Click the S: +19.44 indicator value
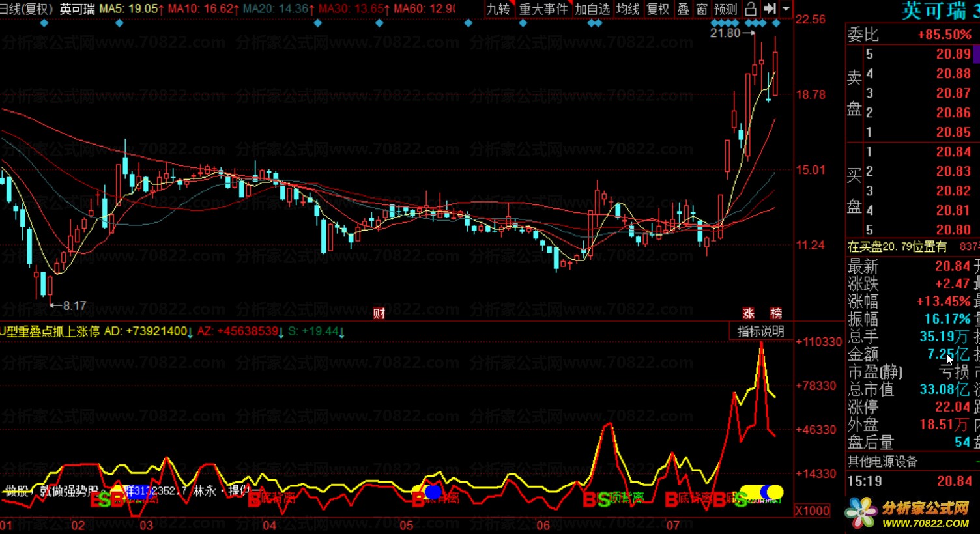The image size is (980, 534). [315, 331]
